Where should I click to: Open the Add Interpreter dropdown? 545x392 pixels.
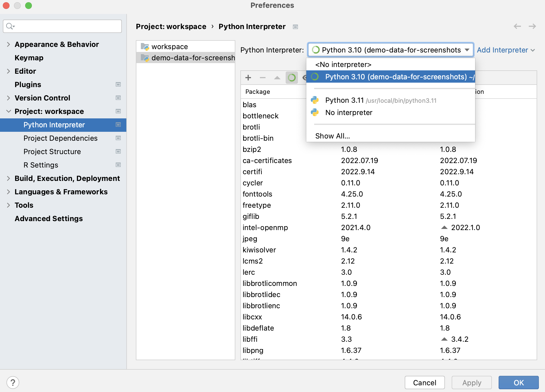[x=506, y=50]
